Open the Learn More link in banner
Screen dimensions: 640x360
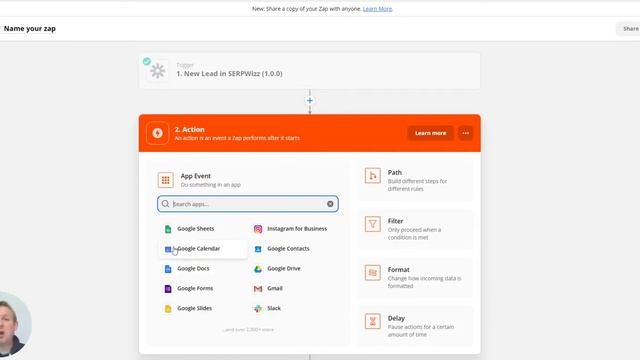point(378,9)
